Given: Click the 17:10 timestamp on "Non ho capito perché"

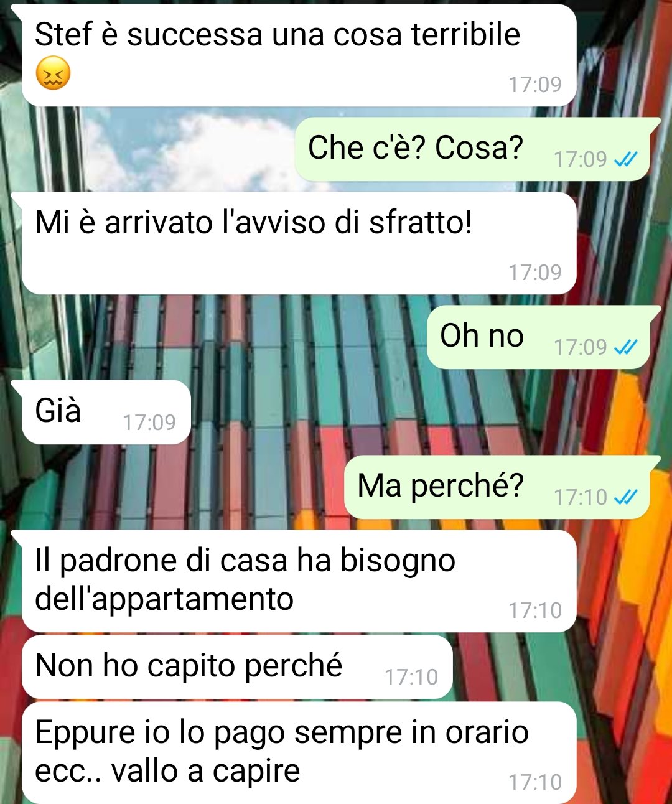Looking at the screenshot, I should [x=411, y=677].
